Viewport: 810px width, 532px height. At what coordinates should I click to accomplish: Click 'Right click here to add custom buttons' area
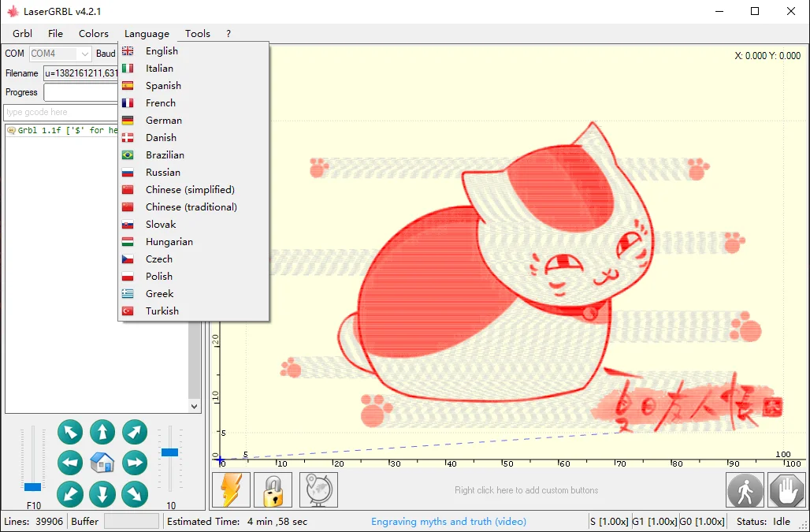pyautogui.click(x=526, y=490)
